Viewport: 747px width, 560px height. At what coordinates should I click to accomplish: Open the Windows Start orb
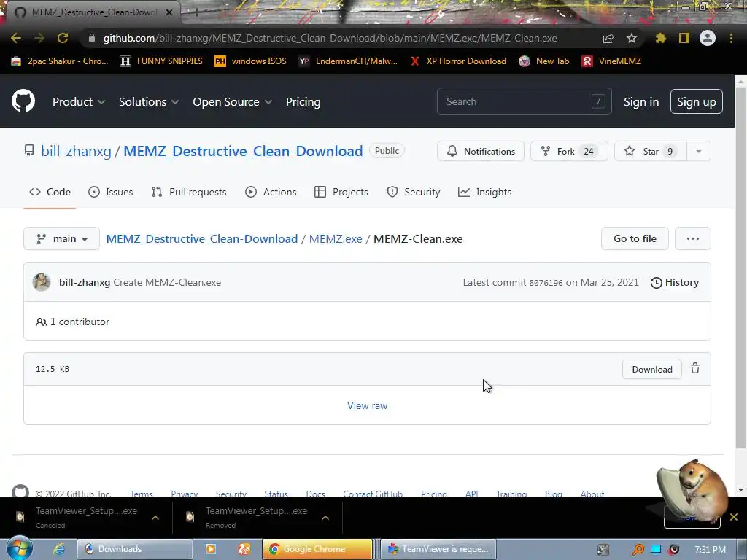[19, 548]
